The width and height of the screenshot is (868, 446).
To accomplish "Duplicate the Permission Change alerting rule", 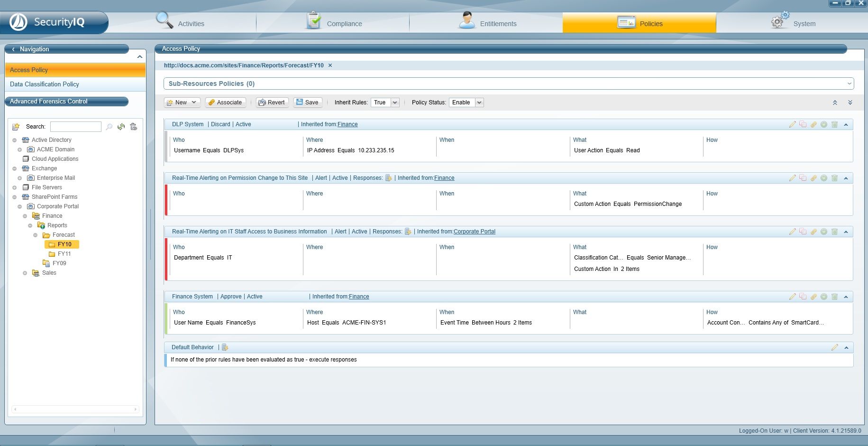I will (x=803, y=178).
